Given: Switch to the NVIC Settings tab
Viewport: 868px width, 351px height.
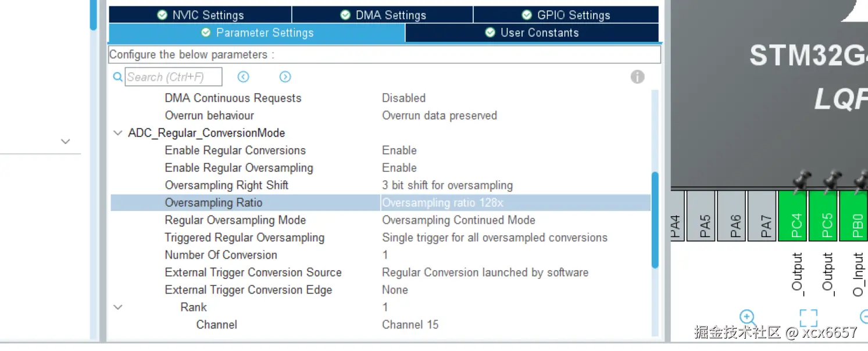Looking at the screenshot, I should 201,15.
